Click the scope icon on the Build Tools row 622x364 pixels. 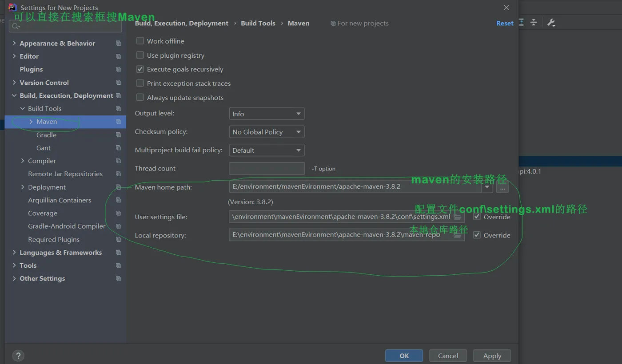point(118,109)
